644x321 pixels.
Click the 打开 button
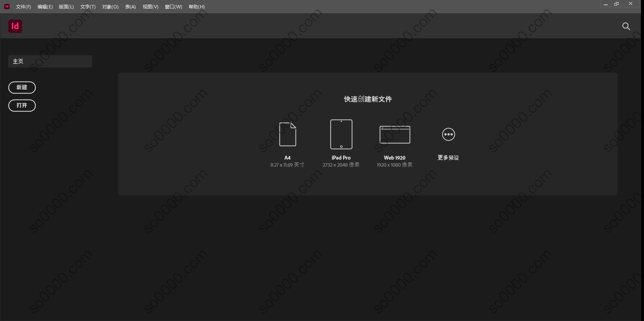[22, 105]
